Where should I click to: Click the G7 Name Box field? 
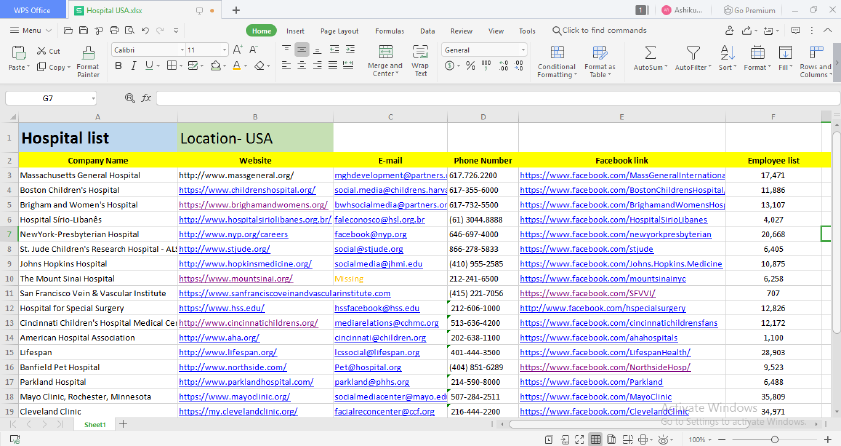pos(48,98)
